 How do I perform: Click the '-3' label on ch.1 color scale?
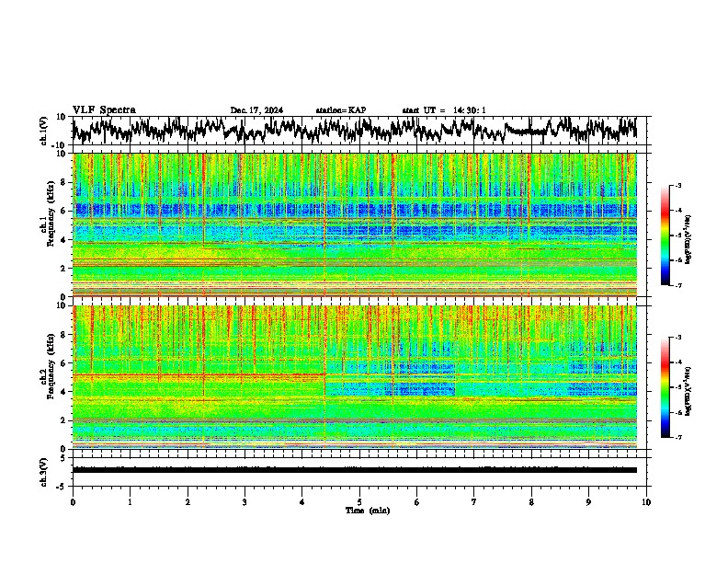click(x=678, y=186)
